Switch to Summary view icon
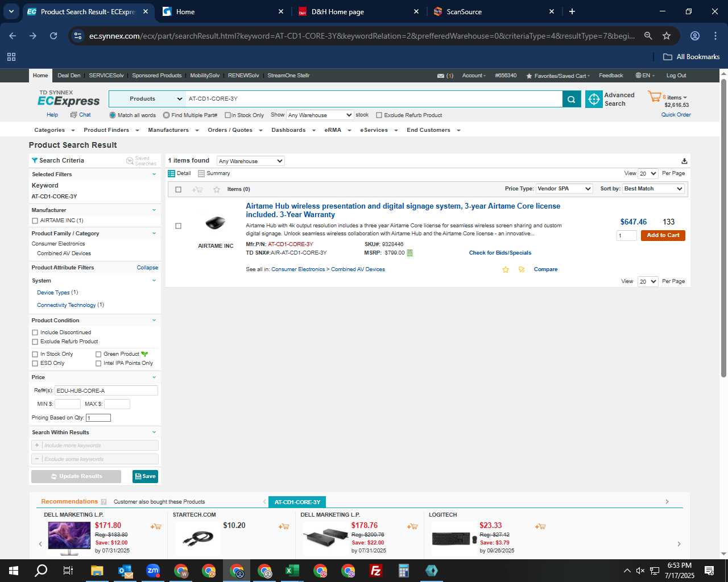The height and width of the screenshot is (582, 728). [x=201, y=173]
